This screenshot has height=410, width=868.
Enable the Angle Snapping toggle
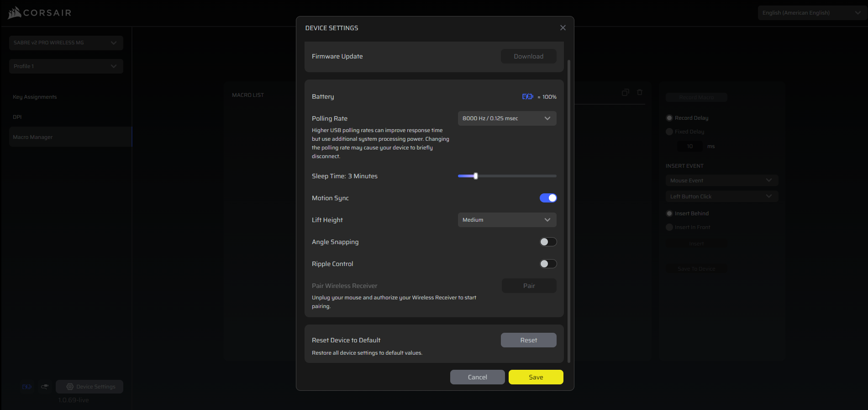point(548,242)
